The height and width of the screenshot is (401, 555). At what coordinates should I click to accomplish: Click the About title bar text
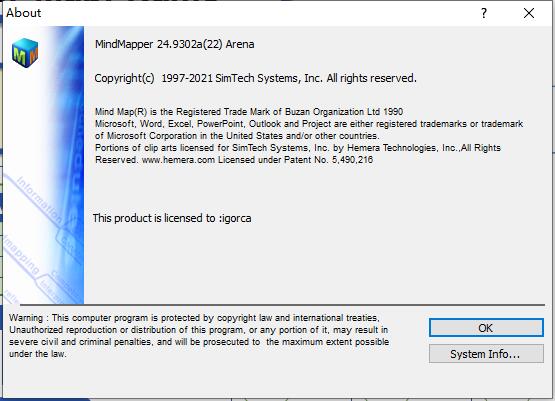point(24,13)
